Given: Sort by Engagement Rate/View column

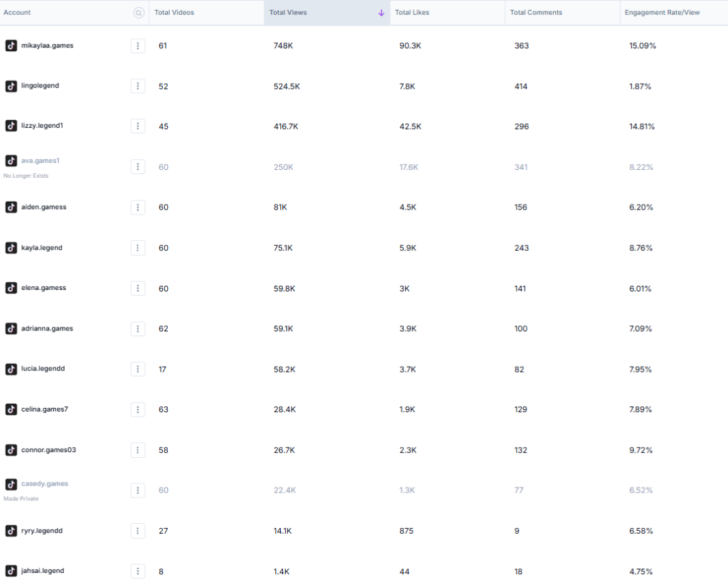Looking at the screenshot, I should pyautogui.click(x=662, y=13).
